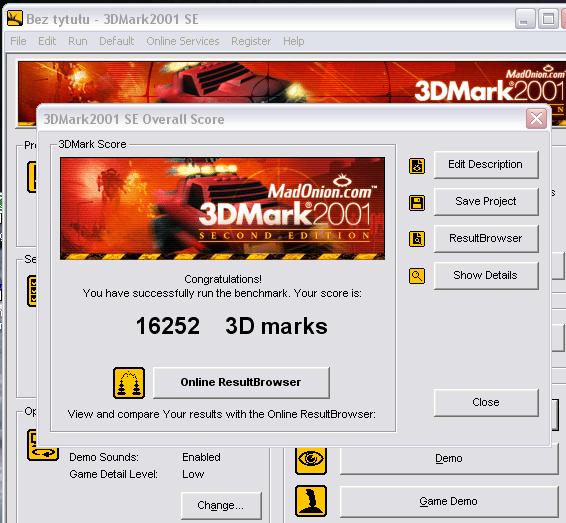The image size is (566, 523).
Task: Click the Show Details button
Action: coord(486,276)
